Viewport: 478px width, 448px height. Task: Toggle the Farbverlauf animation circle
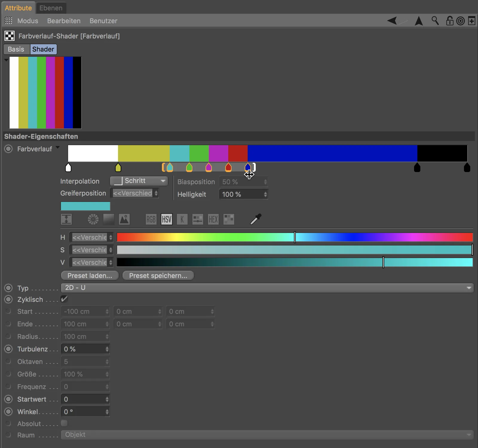(8, 149)
